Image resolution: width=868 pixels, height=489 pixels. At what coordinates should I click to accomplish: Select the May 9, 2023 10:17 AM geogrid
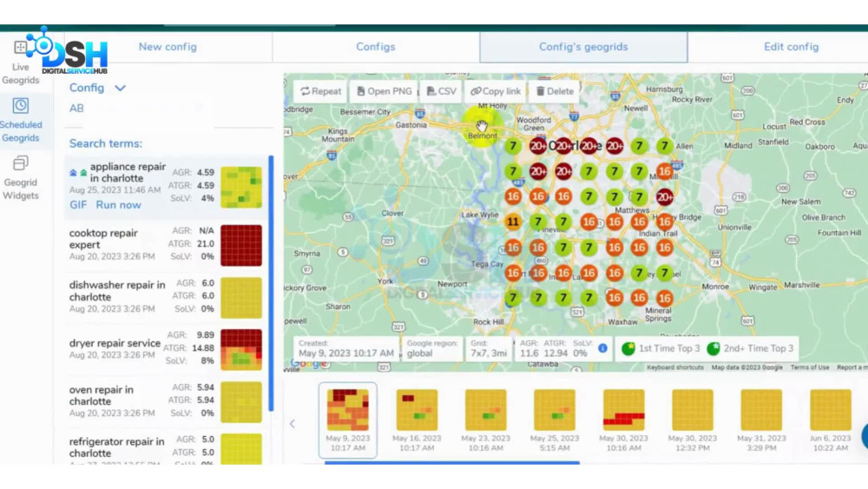click(348, 420)
